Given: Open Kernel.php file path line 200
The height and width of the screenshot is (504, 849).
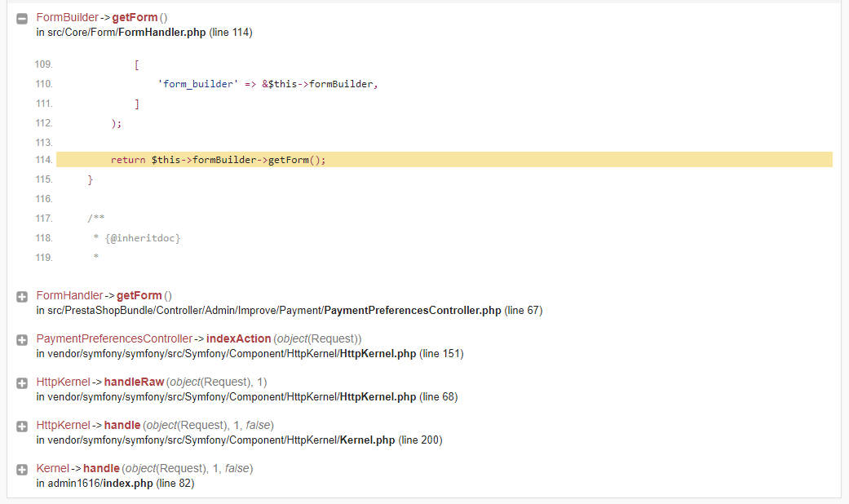Looking at the screenshot, I should pos(239,440).
